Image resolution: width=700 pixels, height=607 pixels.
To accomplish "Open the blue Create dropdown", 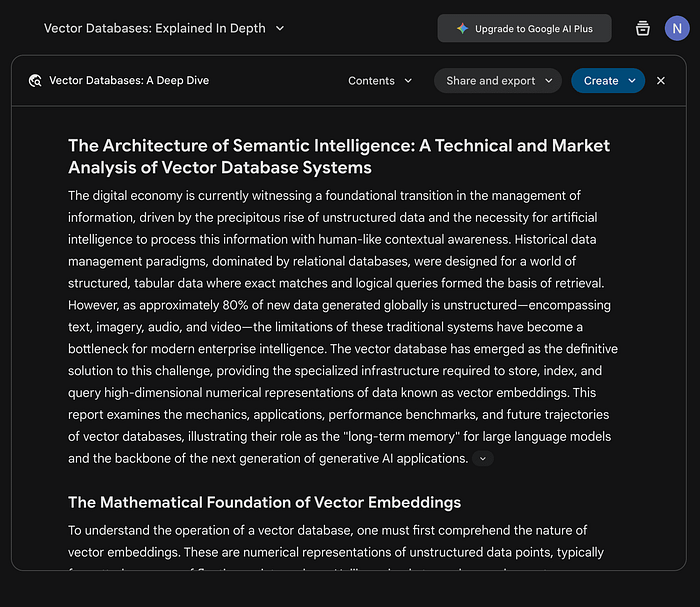I will (x=607, y=81).
